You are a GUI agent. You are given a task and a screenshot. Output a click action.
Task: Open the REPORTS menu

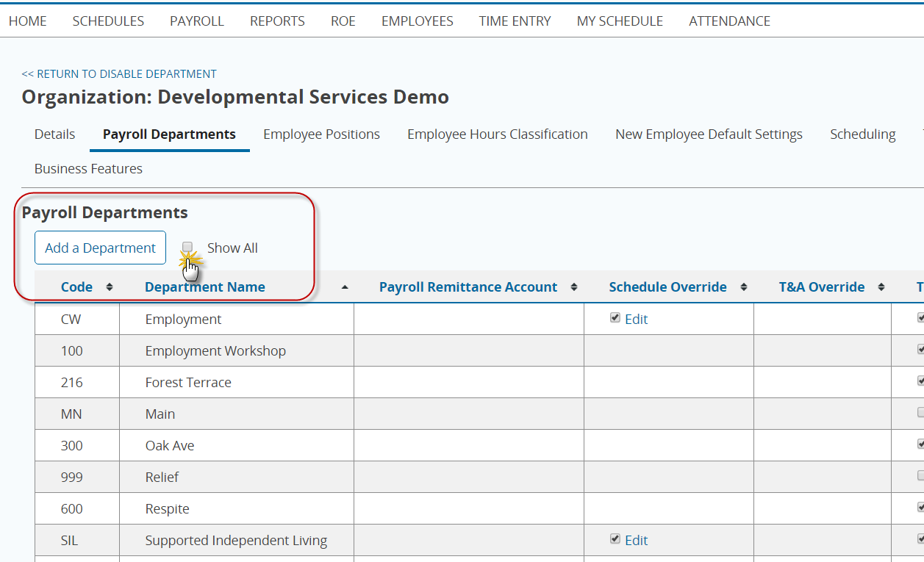coord(277,21)
